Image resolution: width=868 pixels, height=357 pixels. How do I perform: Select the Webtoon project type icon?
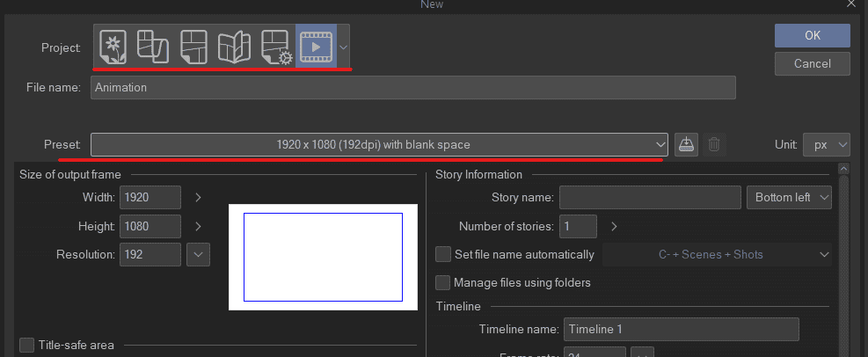[153, 46]
